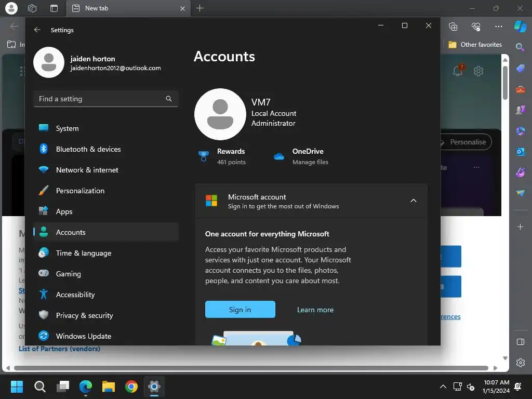The image size is (532, 399).
Task: Select the New tab browser tab
Action: [x=128, y=8]
